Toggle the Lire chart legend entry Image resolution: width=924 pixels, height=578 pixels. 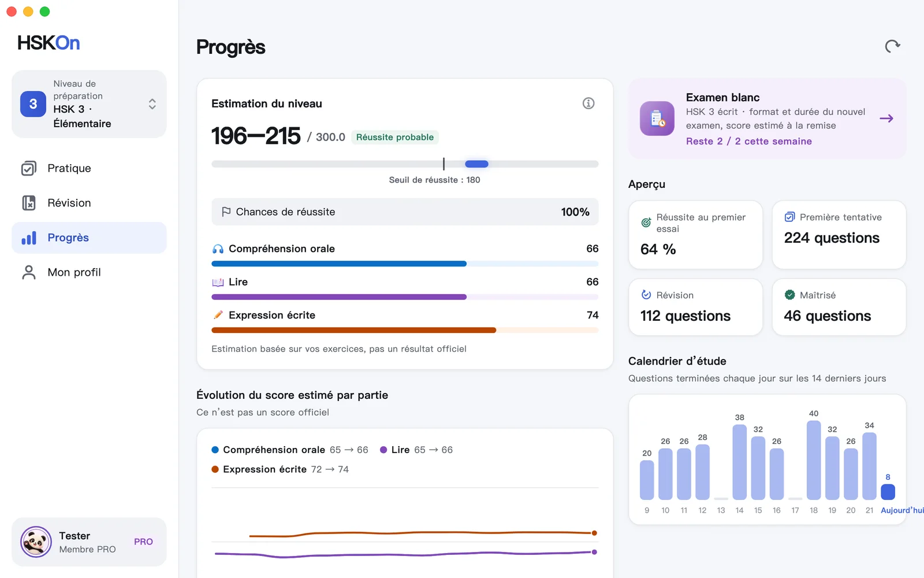[416, 450]
